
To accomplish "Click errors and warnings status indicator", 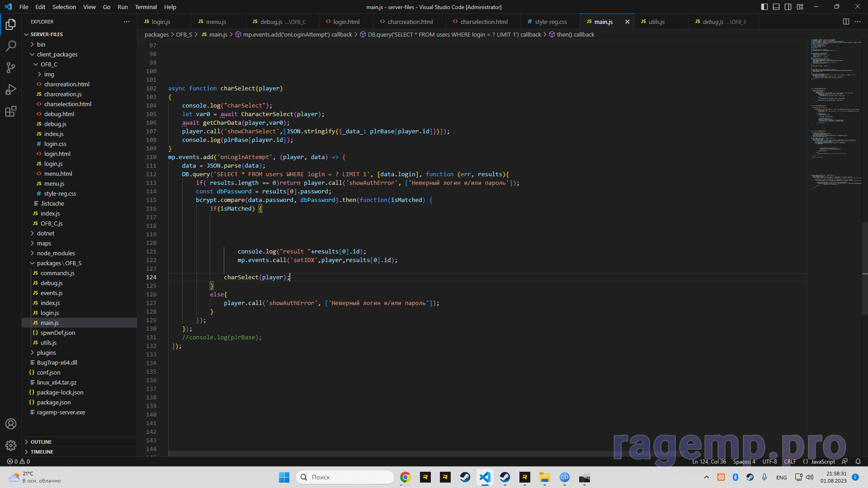I will [19, 461].
